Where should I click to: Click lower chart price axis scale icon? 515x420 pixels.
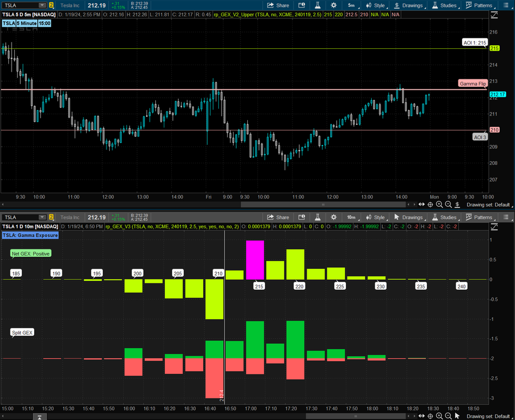point(494,227)
